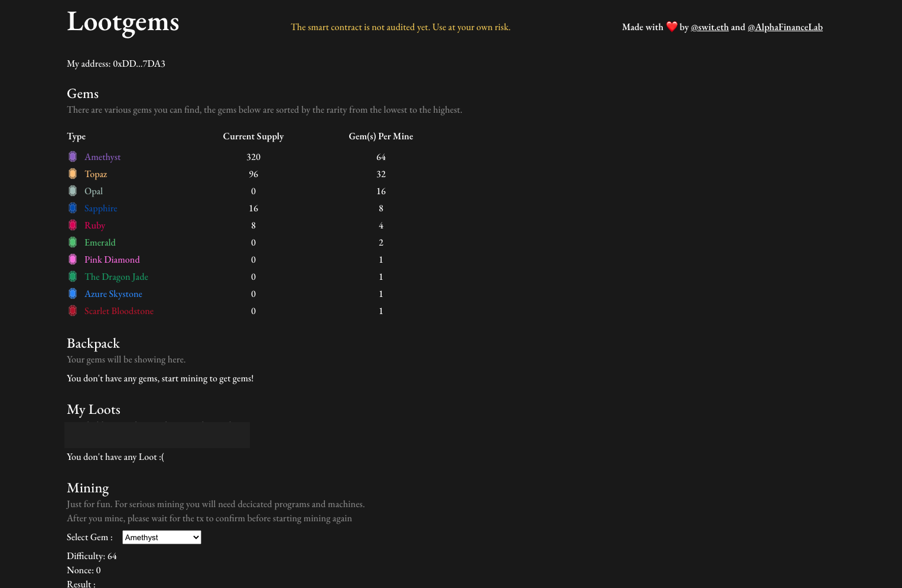The image size is (902, 588).
Task: Open the @swit.eth link
Action: coord(710,27)
